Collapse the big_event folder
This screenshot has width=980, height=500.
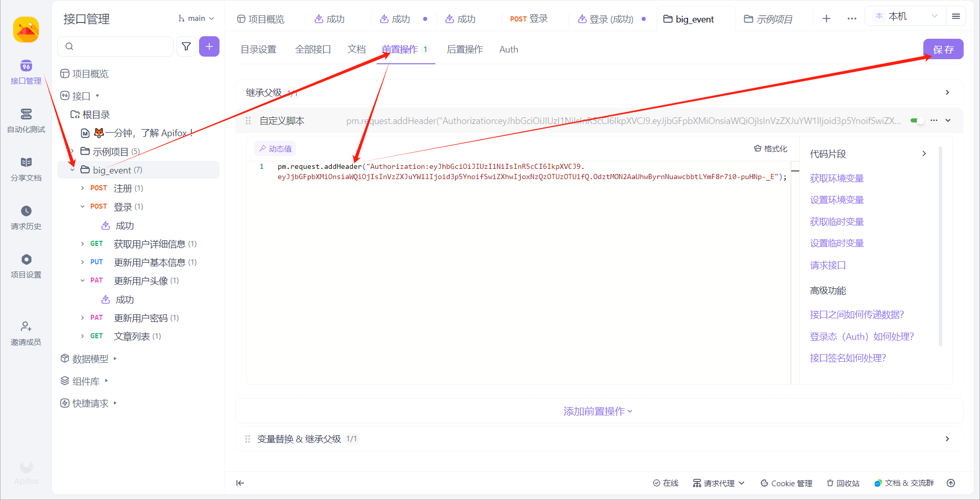[72, 170]
